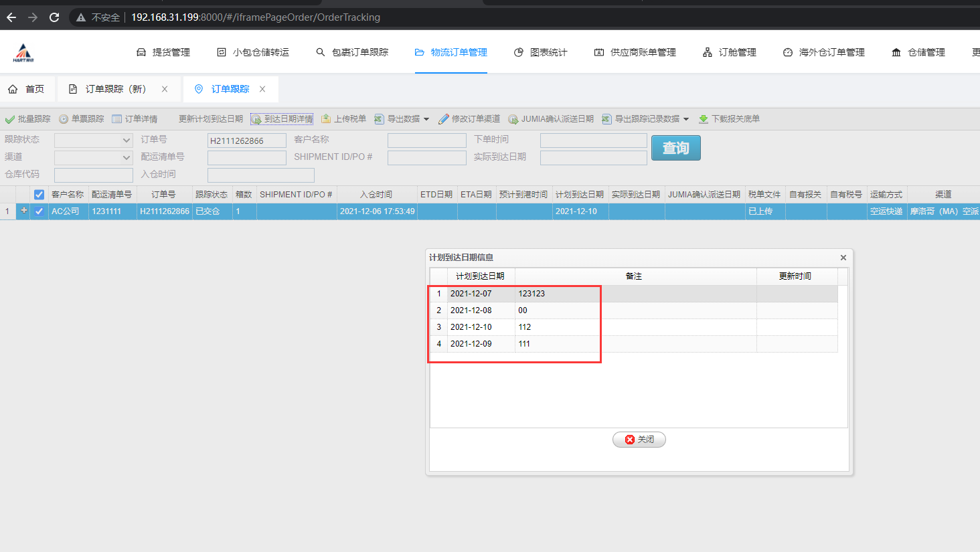Screen dimensions: 980x552
Task: Toggle the select-all checkbox in table header
Action: 39,195
